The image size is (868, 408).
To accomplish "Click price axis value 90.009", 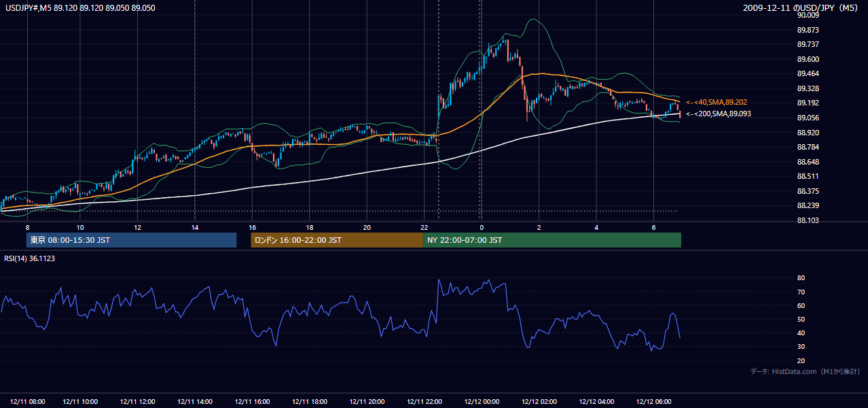I will click(x=809, y=15).
